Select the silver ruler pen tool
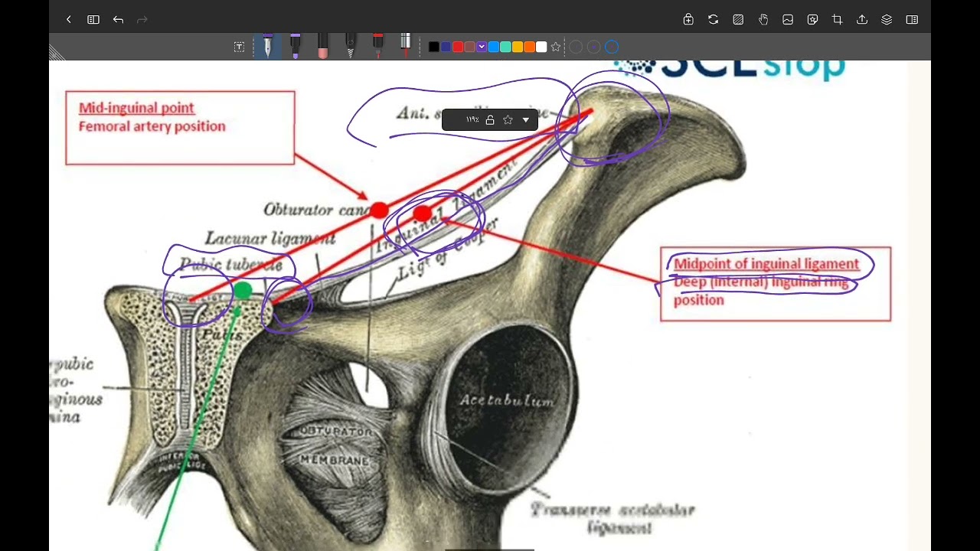This screenshot has width=980, height=551. tap(405, 46)
